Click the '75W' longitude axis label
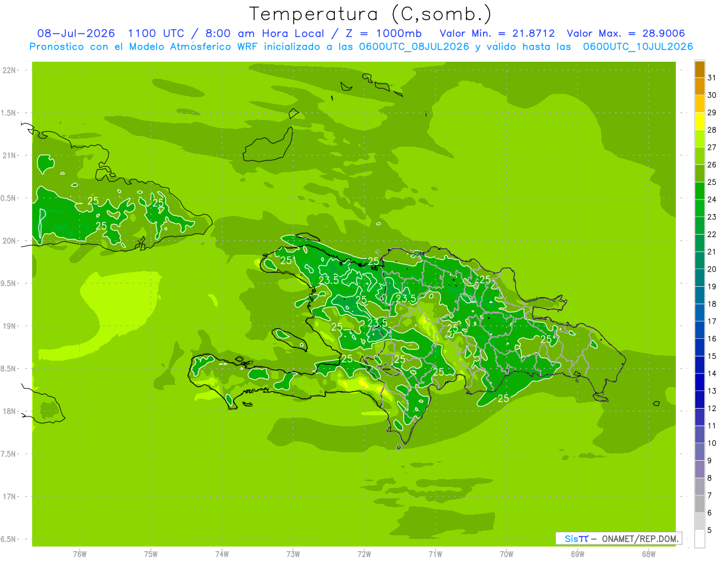This screenshot has width=728, height=562. [x=151, y=554]
